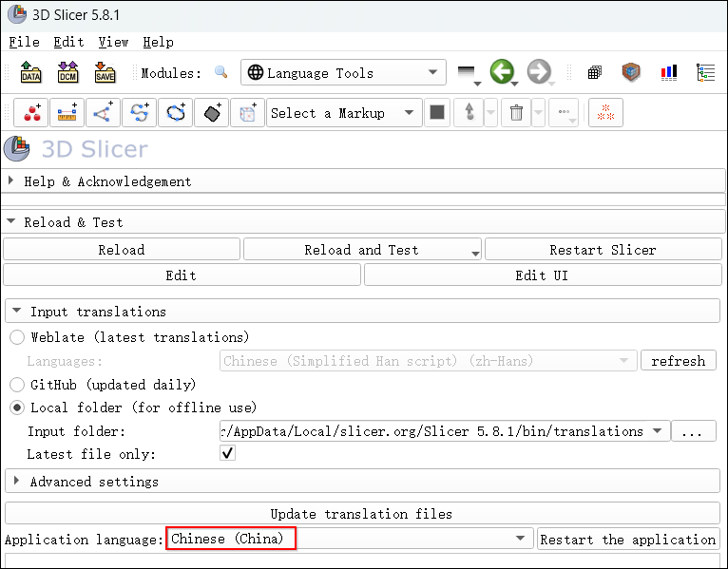Click the SAVE scene icon

coord(105,73)
